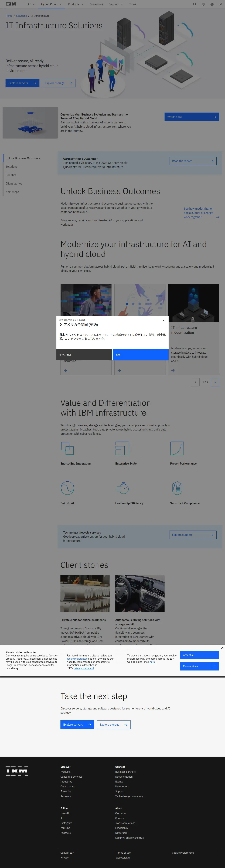Click arrow icon on IT infrastructure modernization card
This screenshot has height=868, width=225.
(x=173, y=370)
